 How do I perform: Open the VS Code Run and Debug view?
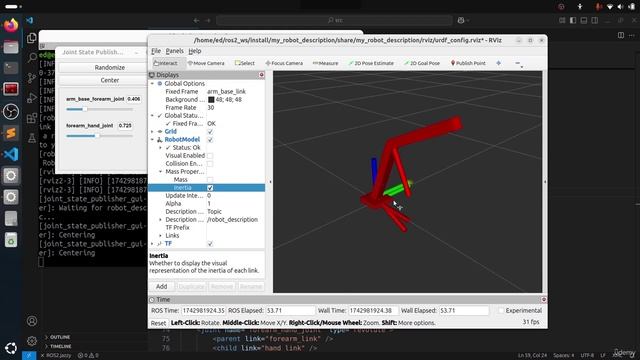pos(32,98)
